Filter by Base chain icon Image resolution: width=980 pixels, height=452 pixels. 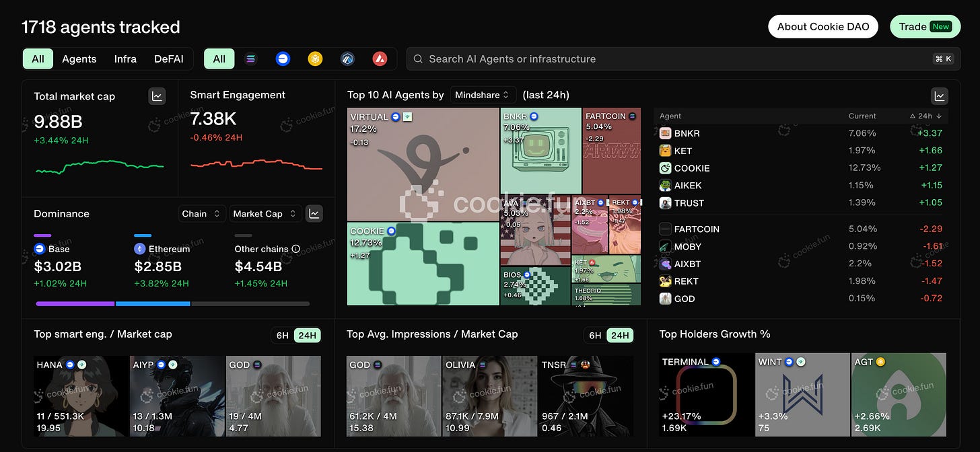coord(283,59)
